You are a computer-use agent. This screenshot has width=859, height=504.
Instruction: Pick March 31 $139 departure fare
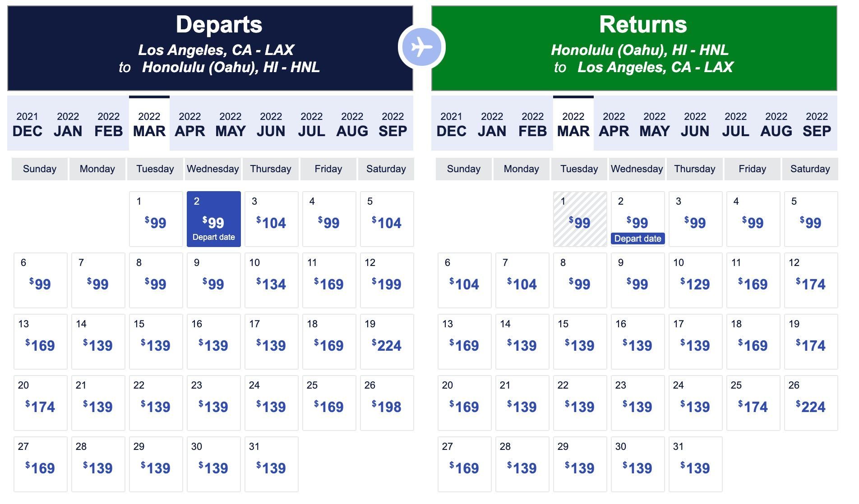[271, 464]
